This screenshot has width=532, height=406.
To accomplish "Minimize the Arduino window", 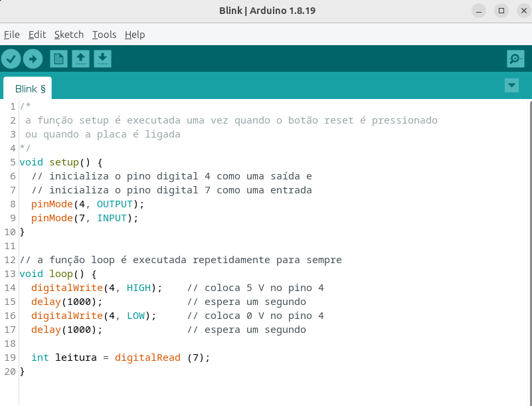I will click(x=479, y=11).
